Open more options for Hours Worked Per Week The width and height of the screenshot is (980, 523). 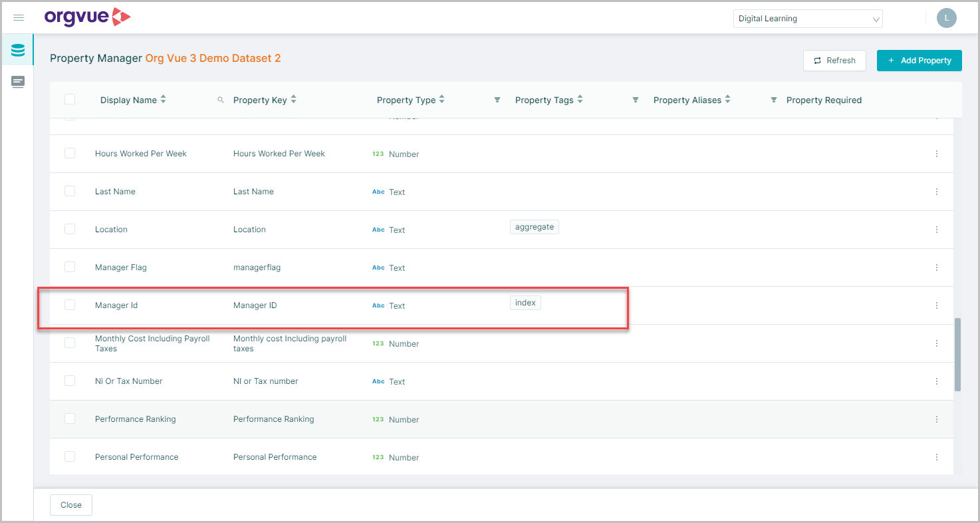click(937, 154)
